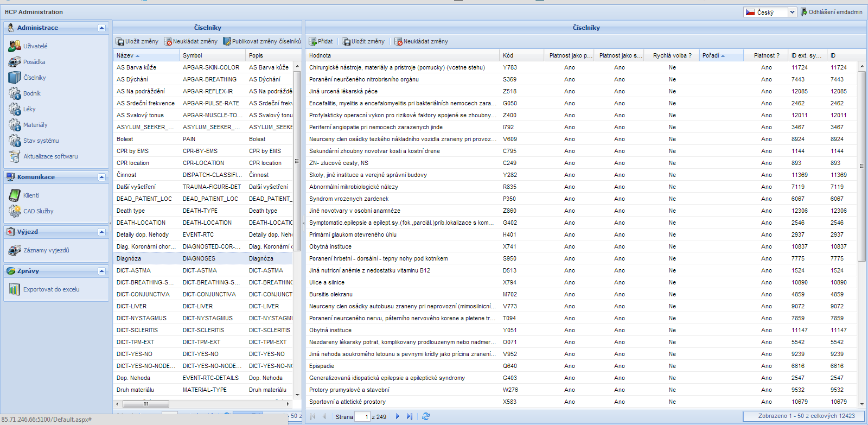Viewport: 868px width, 425px height.
Task: Click Ulice a silnice row
Action: [x=582, y=282]
